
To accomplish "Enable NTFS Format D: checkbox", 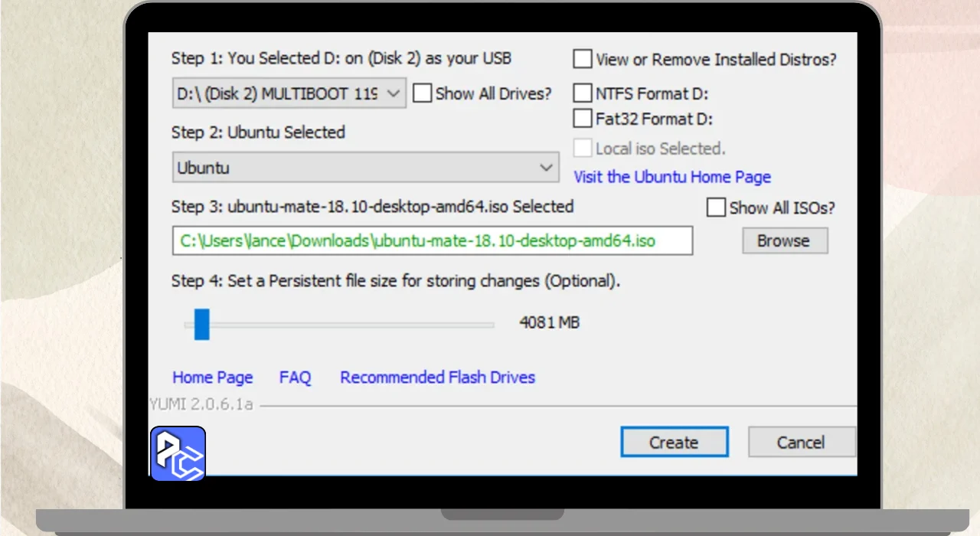I will click(583, 93).
